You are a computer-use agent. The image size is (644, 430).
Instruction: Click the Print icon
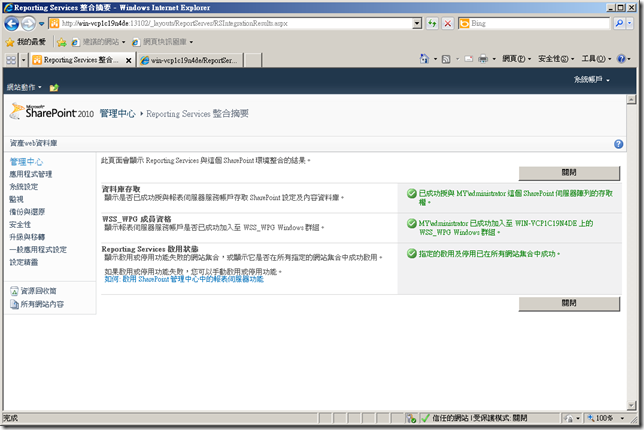(x=483, y=59)
